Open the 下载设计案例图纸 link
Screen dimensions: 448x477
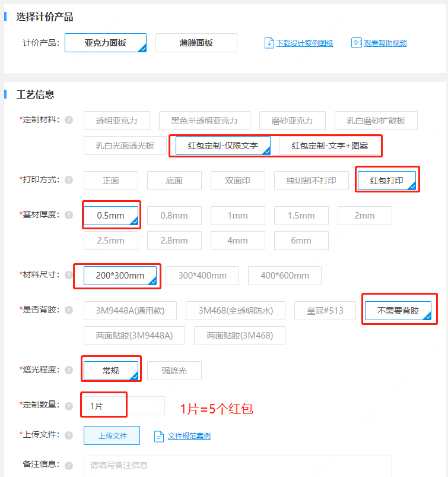tap(304, 43)
